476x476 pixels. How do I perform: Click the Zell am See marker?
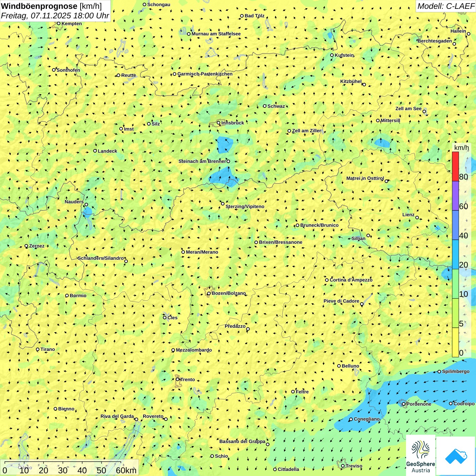424,112
